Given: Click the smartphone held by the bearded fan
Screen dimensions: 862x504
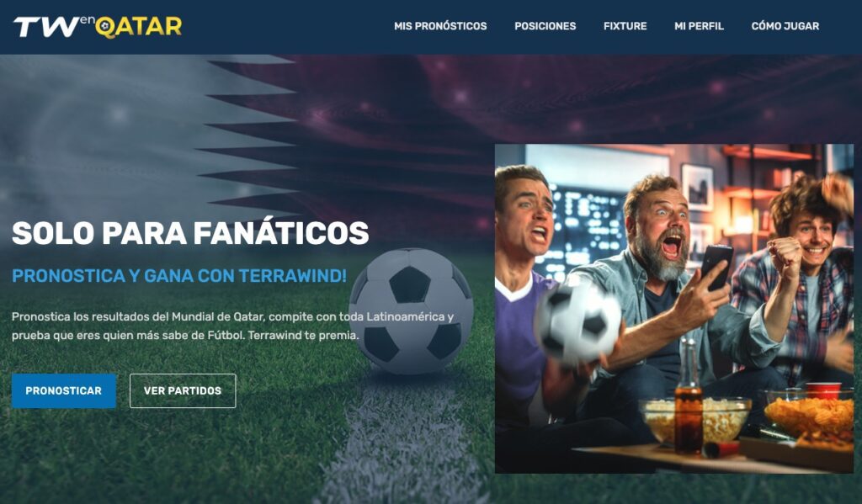Looking at the screenshot, I should point(716,266).
